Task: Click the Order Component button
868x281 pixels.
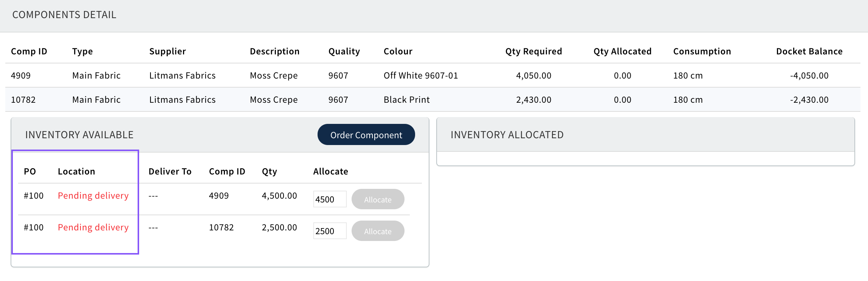Action: pos(366,135)
